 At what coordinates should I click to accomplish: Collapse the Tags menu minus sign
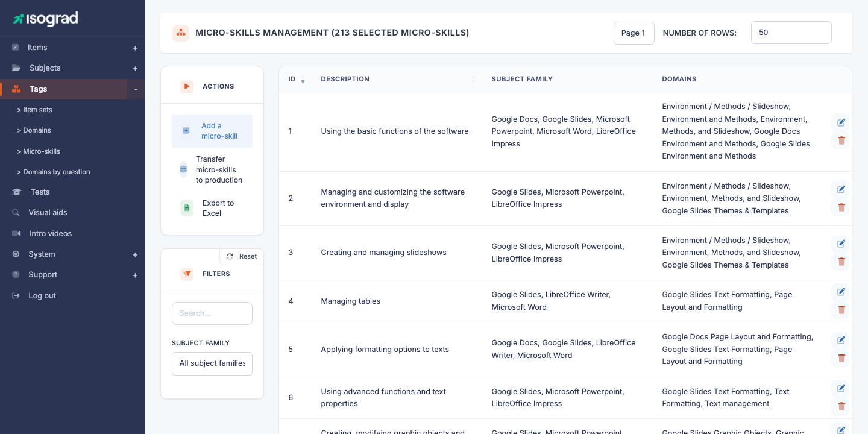coord(136,89)
